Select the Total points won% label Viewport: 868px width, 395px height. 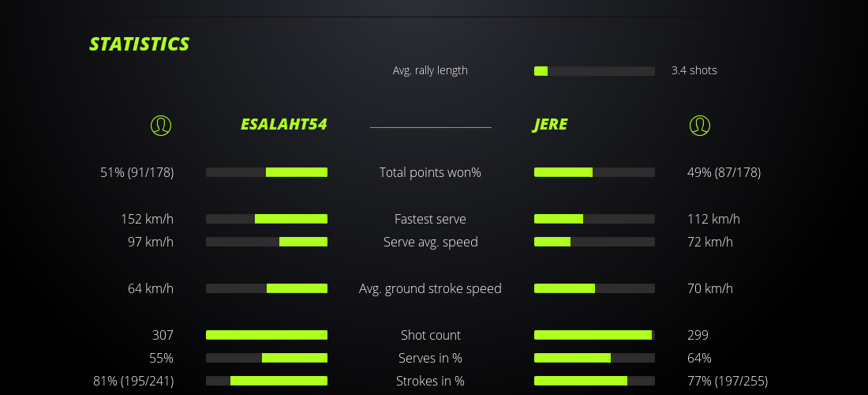430,172
